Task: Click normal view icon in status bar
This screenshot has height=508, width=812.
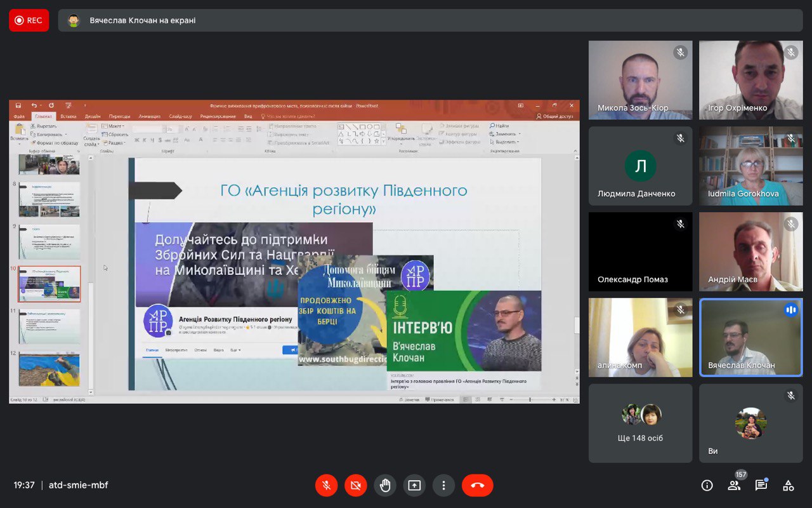Action: 466,399
